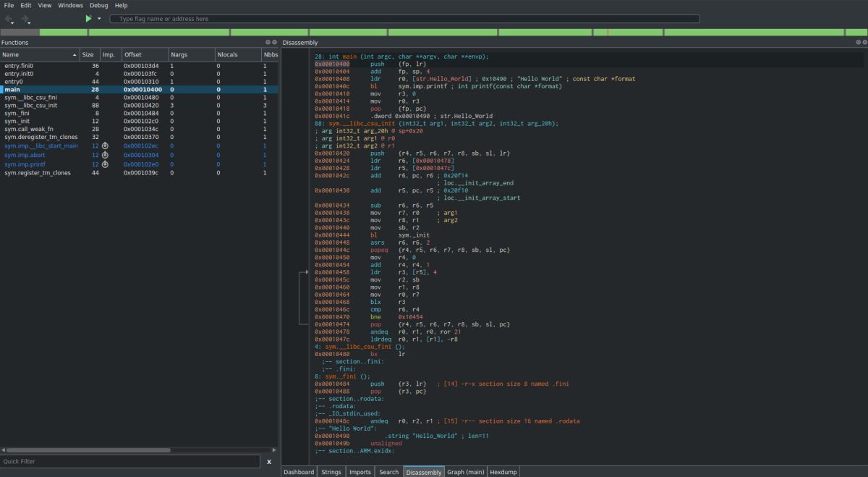Image resolution: width=868 pixels, height=477 pixels.
Task: Clear Quick Filter with X button
Action: [269, 461]
